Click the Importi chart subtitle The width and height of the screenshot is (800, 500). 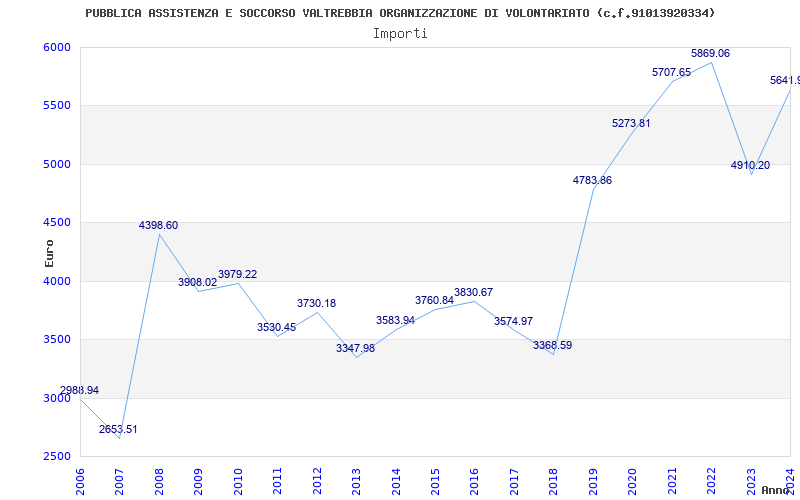point(400,34)
